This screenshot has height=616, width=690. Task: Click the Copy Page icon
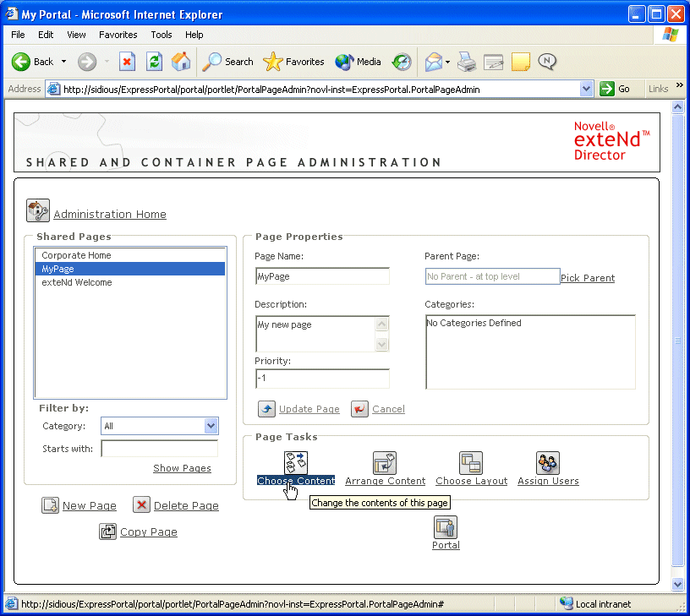pos(107,532)
